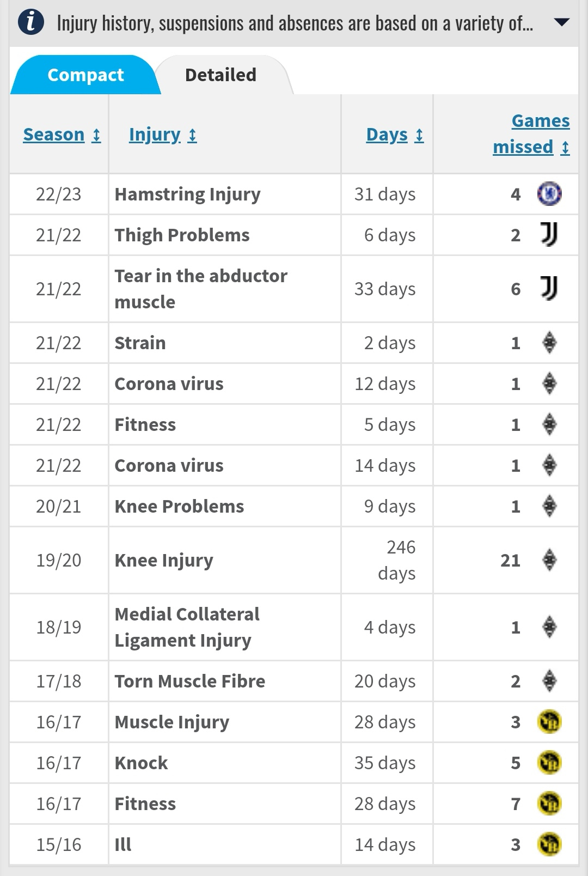The width and height of the screenshot is (588, 876).
Task: Click the Juventus logo beside Thigh Problems
Action: pos(549,234)
